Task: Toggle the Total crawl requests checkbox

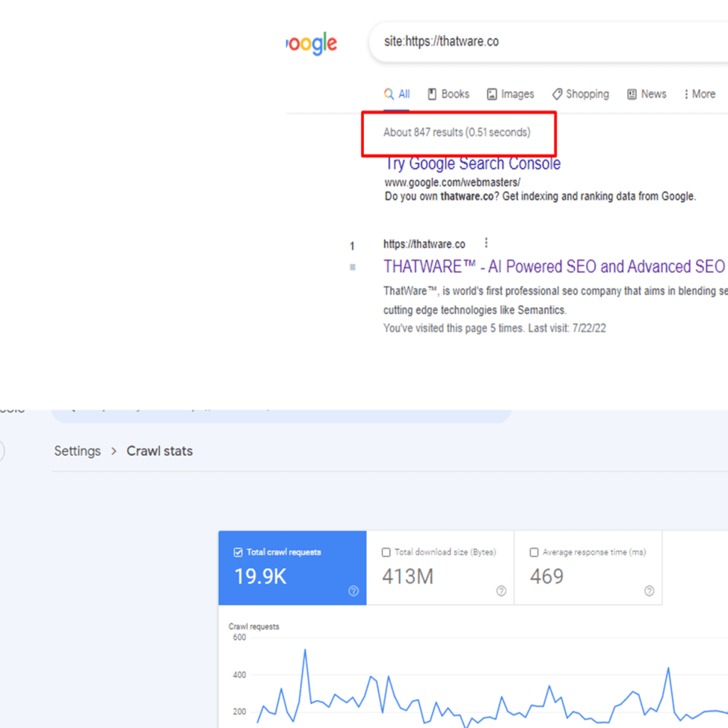Action: [x=238, y=552]
